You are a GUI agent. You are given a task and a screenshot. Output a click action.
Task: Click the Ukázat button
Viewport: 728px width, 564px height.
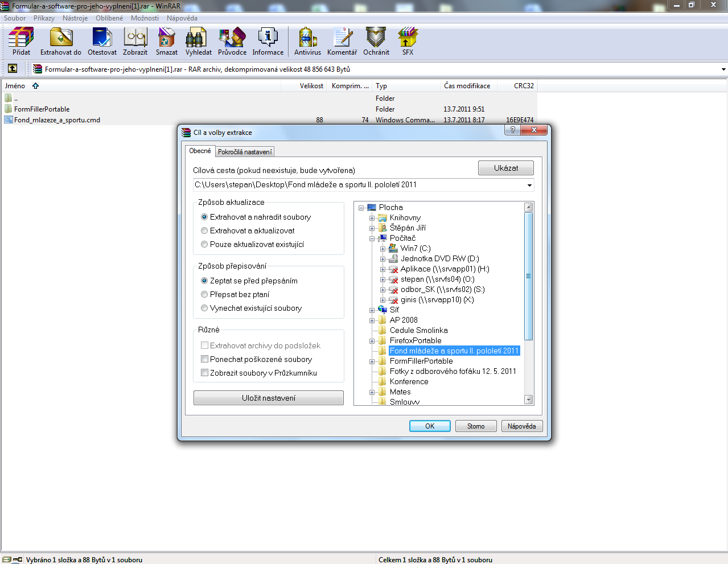pyautogui.click(x=506, y=168)
